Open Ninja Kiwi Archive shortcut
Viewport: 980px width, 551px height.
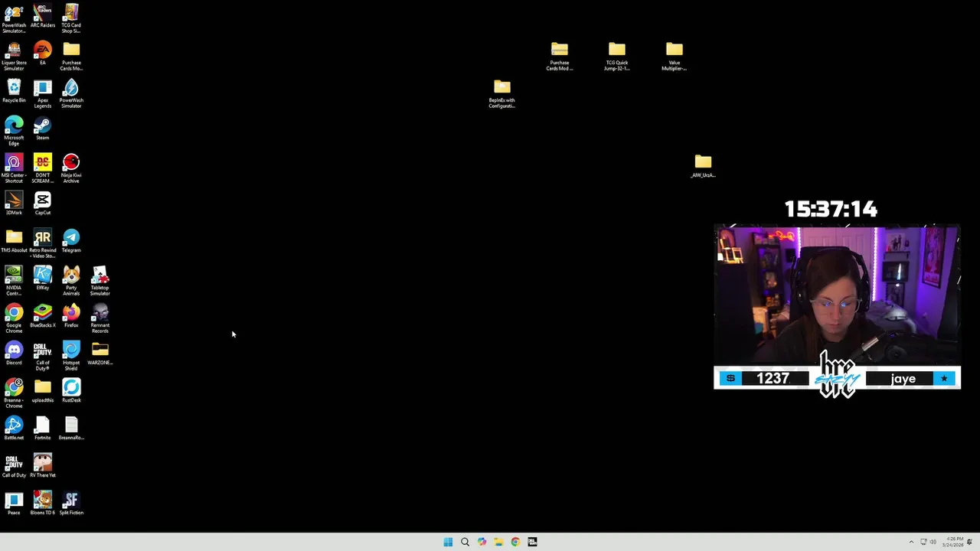pyautogui.click(x=71, y=168)
